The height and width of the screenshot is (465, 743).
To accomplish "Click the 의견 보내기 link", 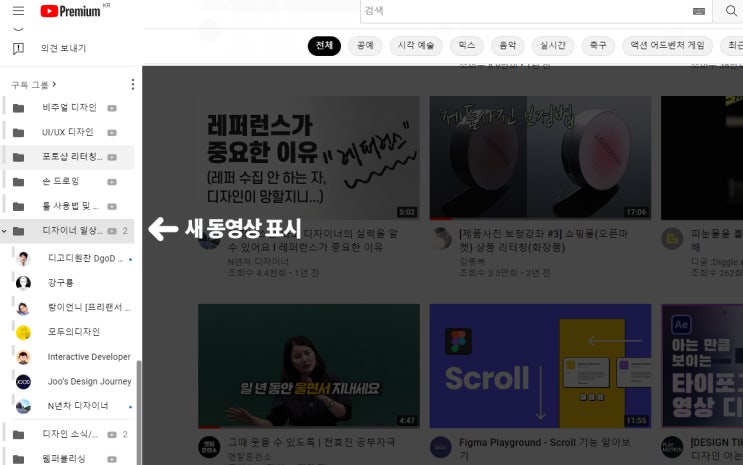I will 63,48.
